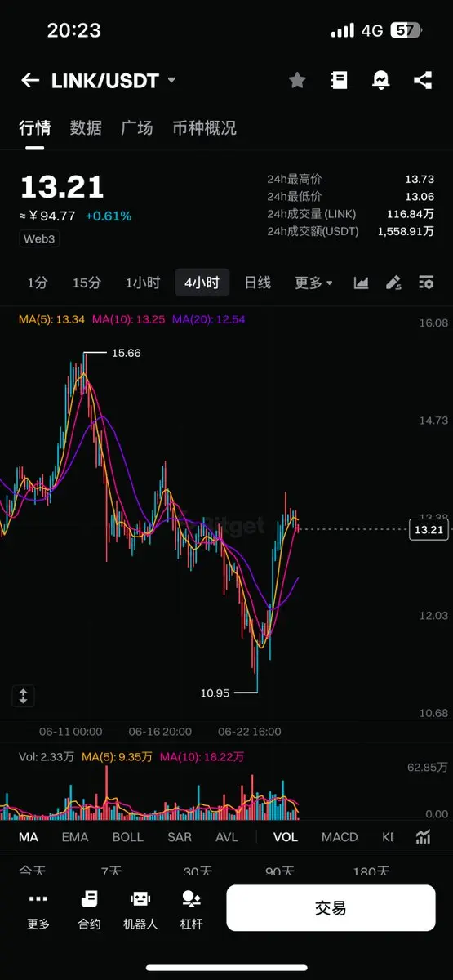Open chart settings icon at toolbar end
453x980 pixels.
tap(426, 283)
